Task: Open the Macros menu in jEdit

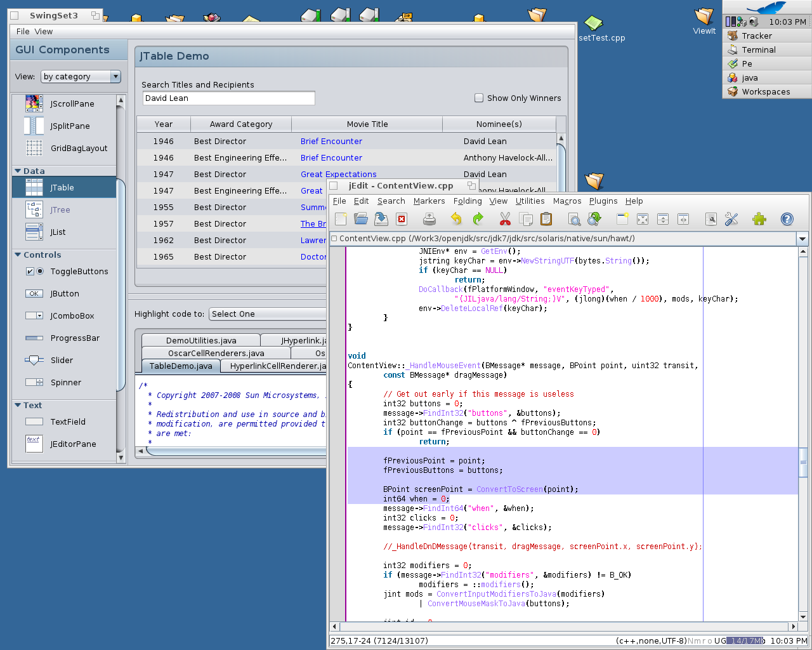Action: pos(567,201)
